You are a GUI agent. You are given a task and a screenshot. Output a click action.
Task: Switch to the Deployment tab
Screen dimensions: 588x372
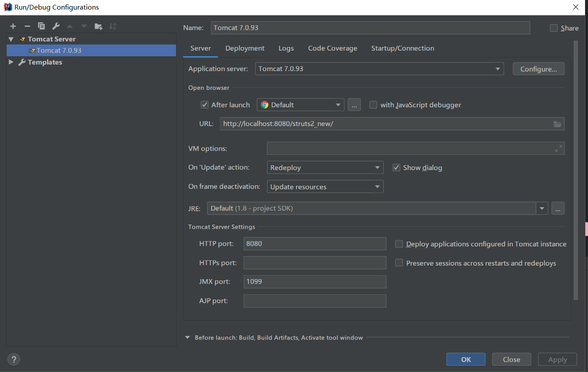tap(245, 48)
